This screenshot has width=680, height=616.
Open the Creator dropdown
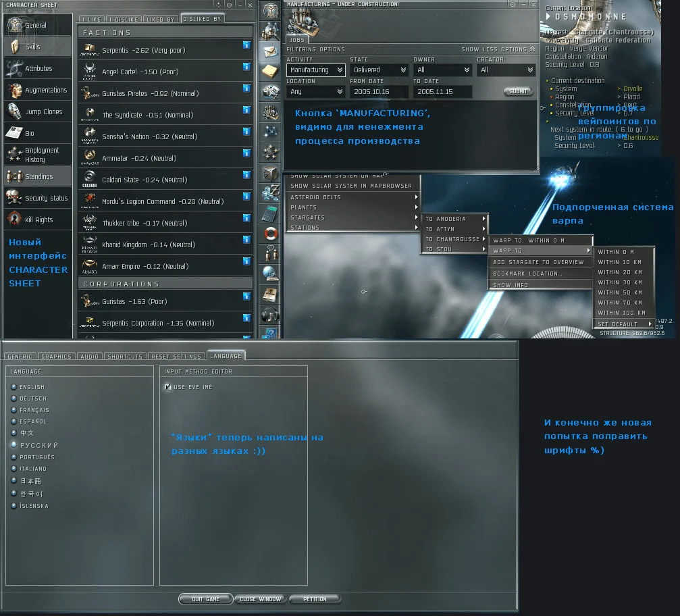coord(506,70)
